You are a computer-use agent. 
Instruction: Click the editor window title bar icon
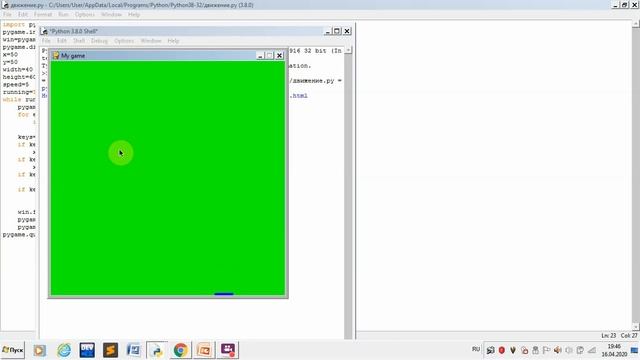(5, 5)
